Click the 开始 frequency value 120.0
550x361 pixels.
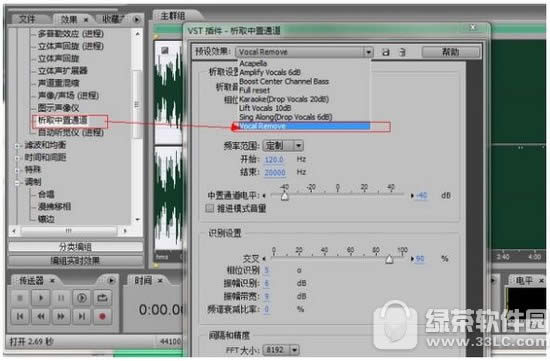pos(274,160)
